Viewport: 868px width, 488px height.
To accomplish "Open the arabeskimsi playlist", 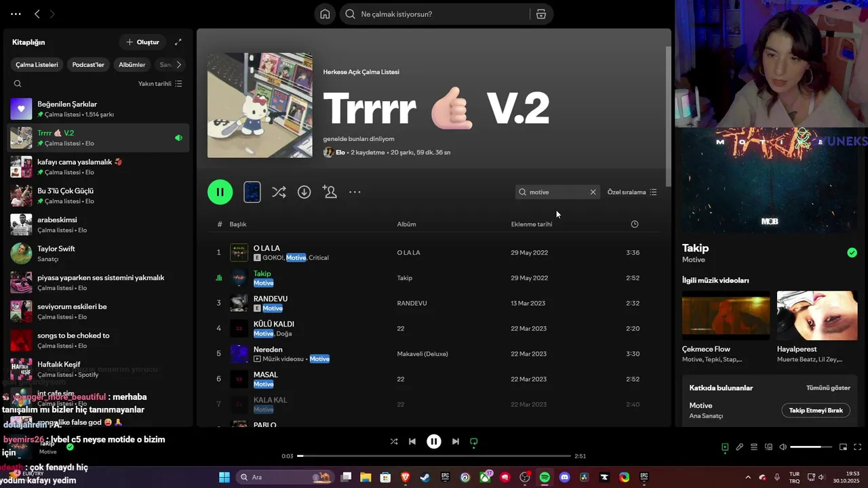I will pos(98,224).
